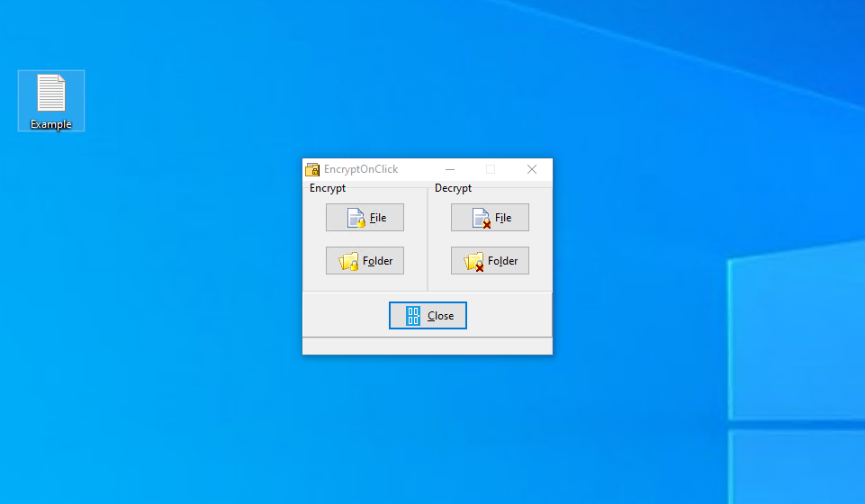Click the Encrypt File button

(365, 218)
